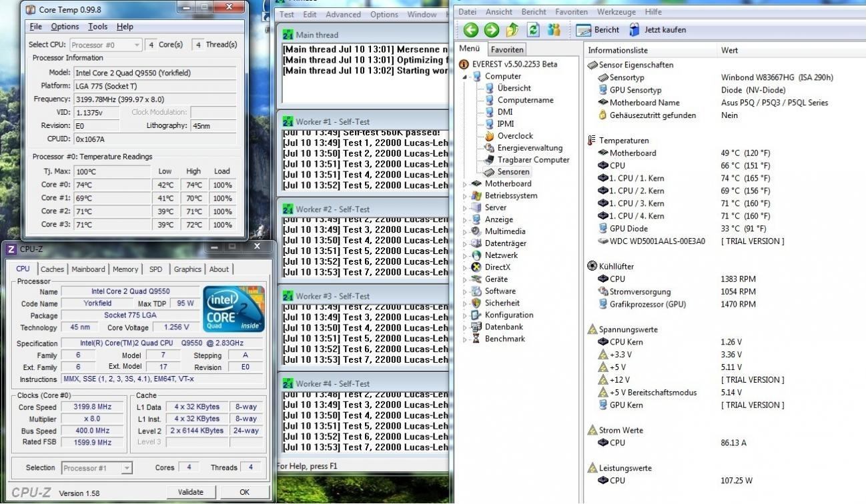Click Temperaturen thermometer icon

click(592, 141)
